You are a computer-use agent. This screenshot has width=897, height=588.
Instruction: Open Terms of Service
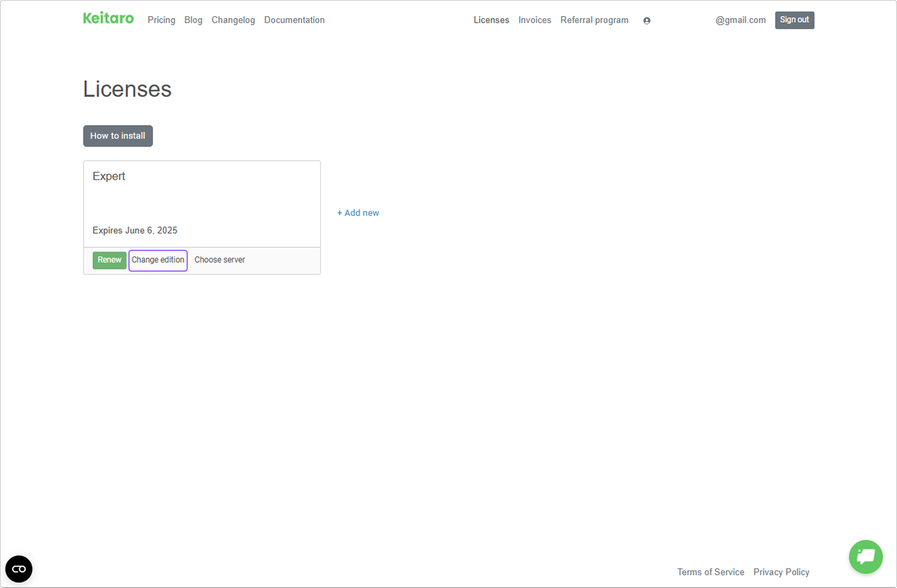[710, 572]
